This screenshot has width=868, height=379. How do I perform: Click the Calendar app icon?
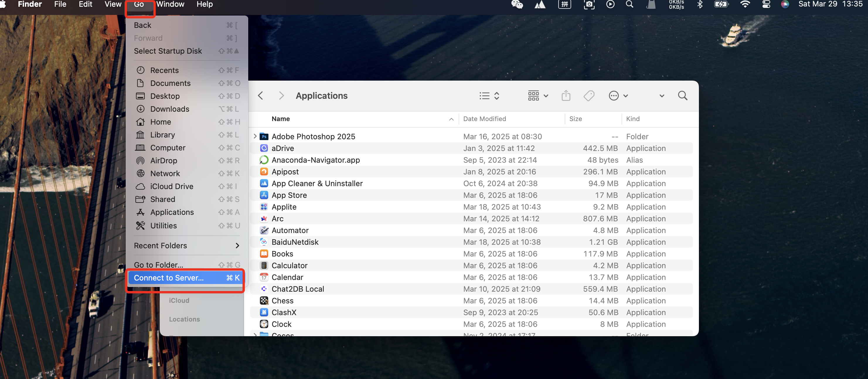264,277
